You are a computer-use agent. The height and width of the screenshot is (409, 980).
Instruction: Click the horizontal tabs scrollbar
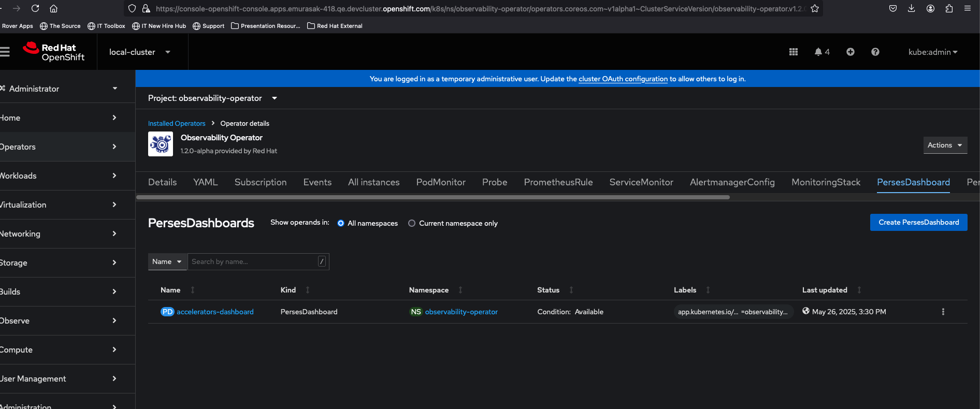click(433, 197)
